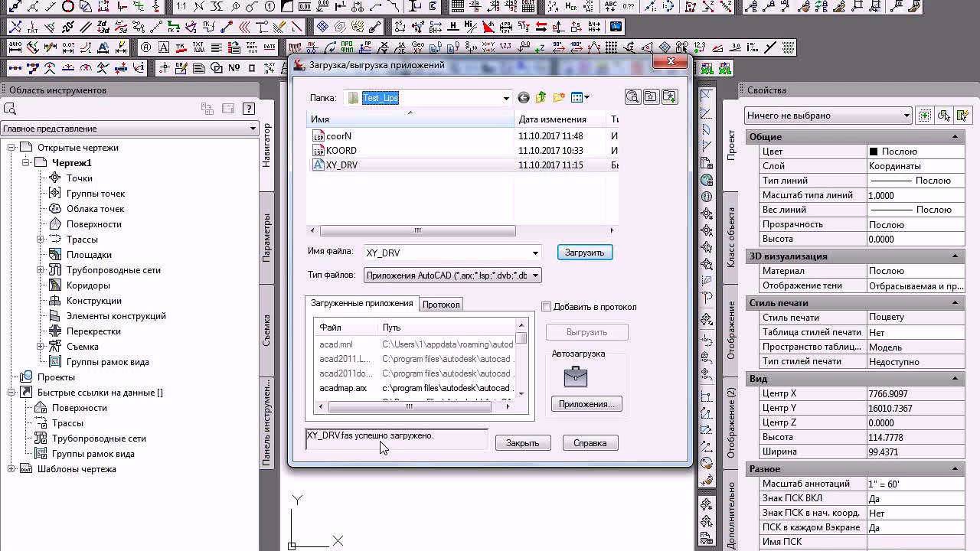Viewport: 980px width, 551px height.
Task: Click the Закрыть button
Action: [523, 443]
